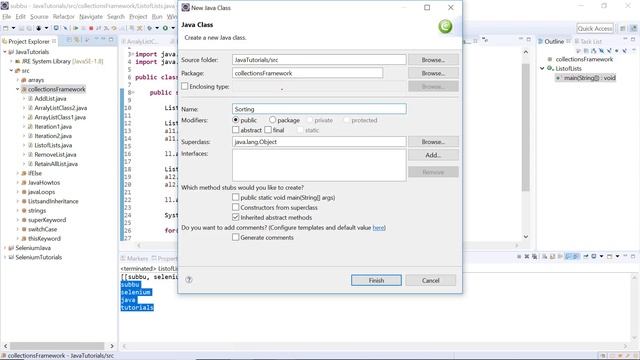Image resolution: width=640 pixels, height=360 pixels.
Task: Collapse the JavaTutorials project node
Action: point(5,52)
